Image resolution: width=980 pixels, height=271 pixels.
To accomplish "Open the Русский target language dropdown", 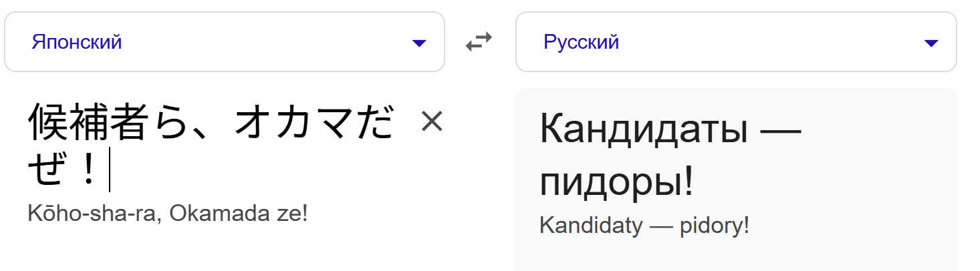I will (735, 42).
